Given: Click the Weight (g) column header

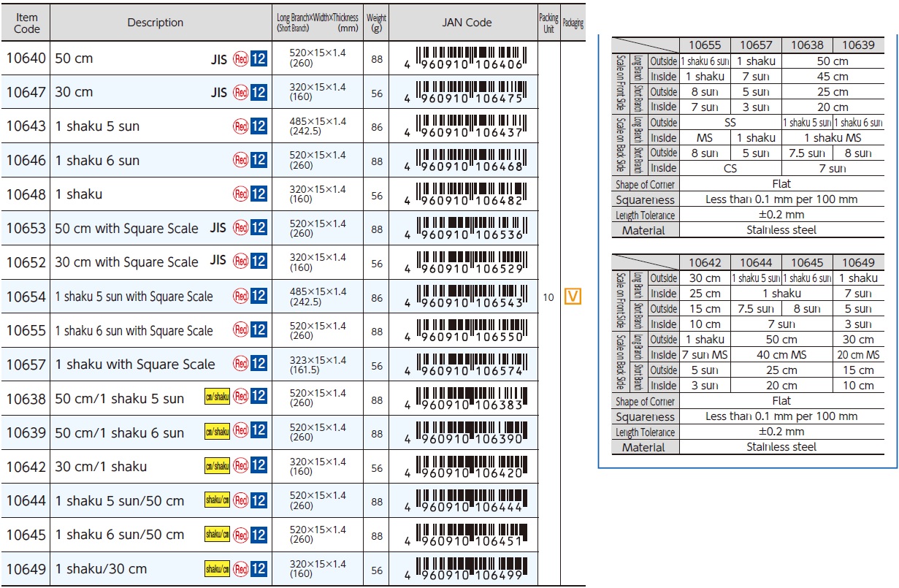Looking at the screenshot, I should click(377, 23).
